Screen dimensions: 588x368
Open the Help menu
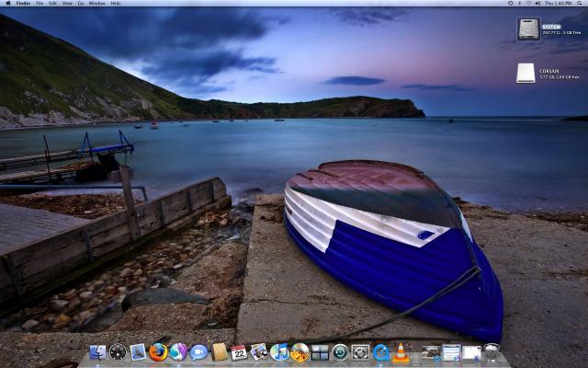point(116,4)
